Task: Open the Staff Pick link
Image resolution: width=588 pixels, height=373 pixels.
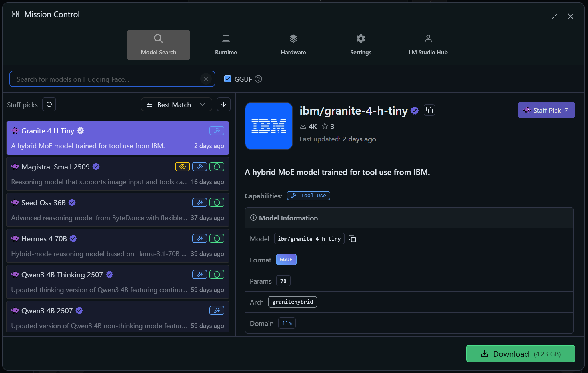Action: pos(546,110)
